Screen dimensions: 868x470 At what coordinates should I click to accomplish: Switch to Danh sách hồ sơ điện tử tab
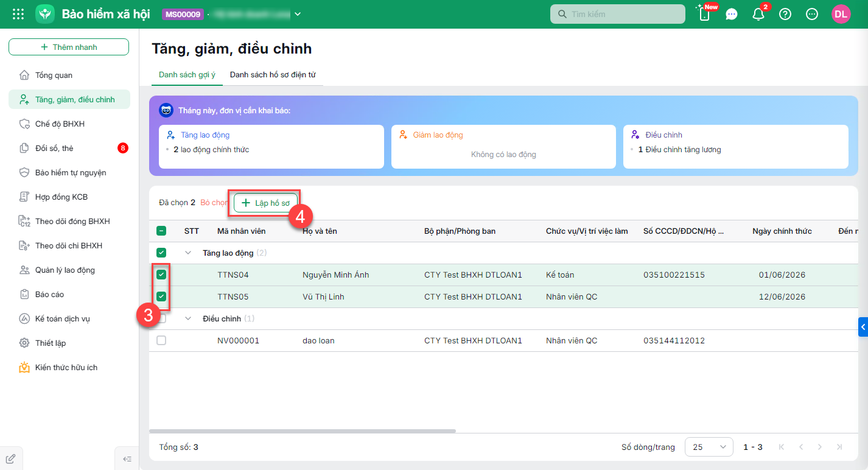[273, 75]
